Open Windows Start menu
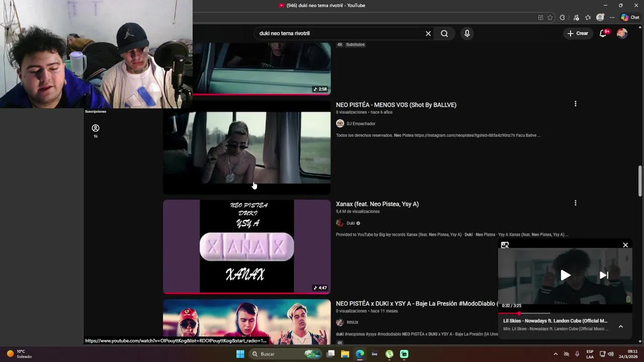Image resolution: width=644 pixels, height=362 pixels. point(240,354)
